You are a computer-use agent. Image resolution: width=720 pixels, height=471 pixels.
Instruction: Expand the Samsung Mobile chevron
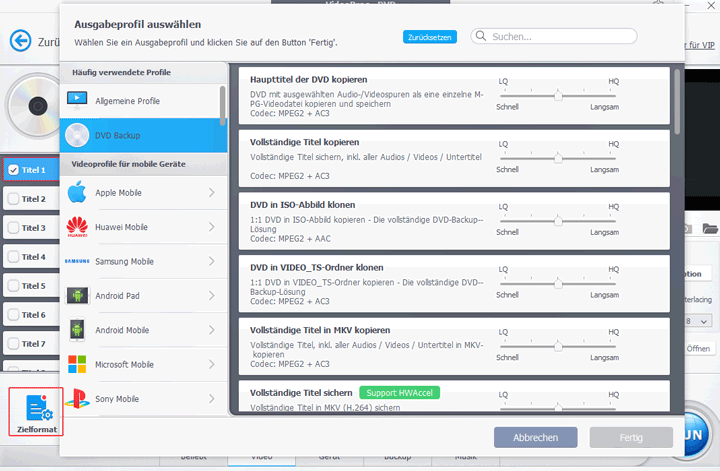point(212,261)
